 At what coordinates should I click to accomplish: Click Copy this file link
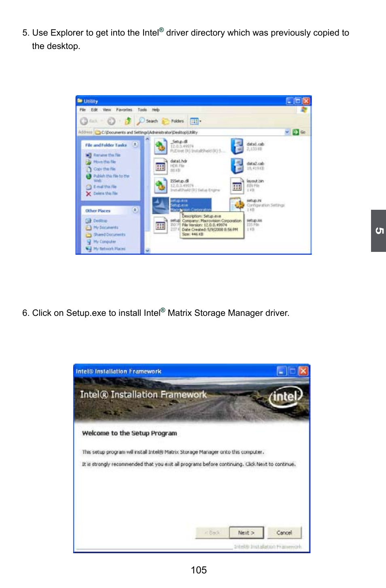(104, 169)
